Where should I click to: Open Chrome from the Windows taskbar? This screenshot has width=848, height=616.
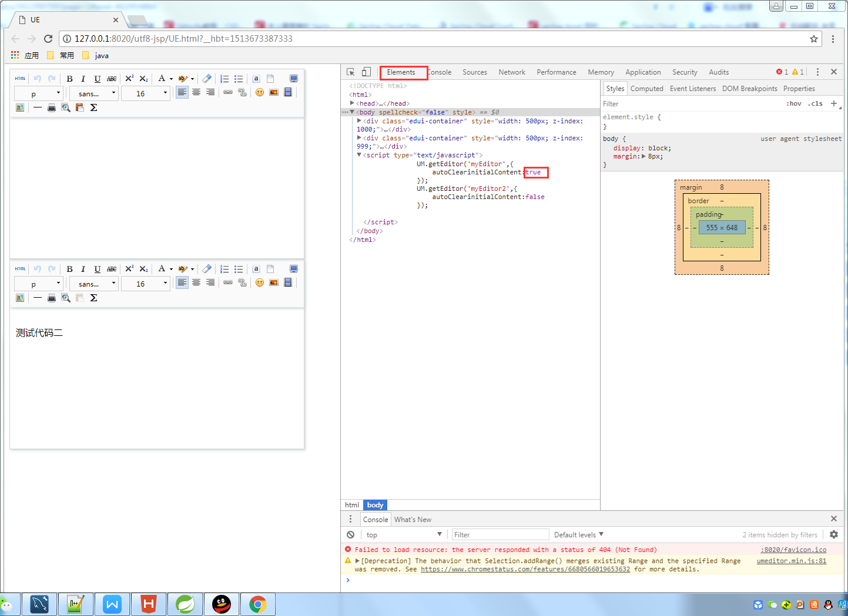pyautogui.click(x=257, y=604)
